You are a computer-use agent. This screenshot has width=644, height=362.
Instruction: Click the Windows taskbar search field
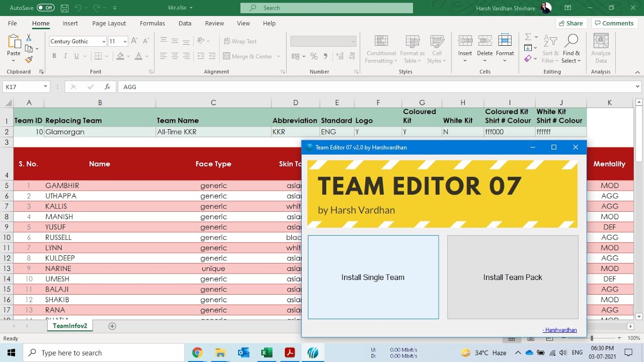click(x=104, y=352)
